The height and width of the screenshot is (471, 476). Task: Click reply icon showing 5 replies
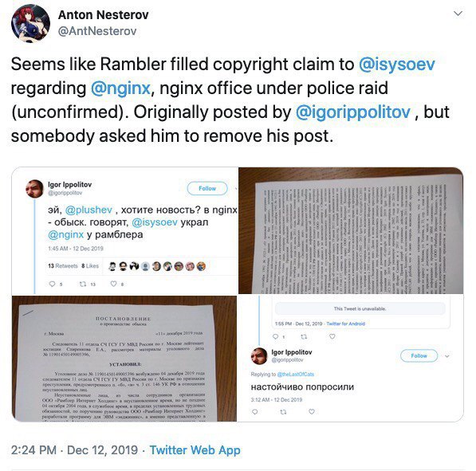53,284
